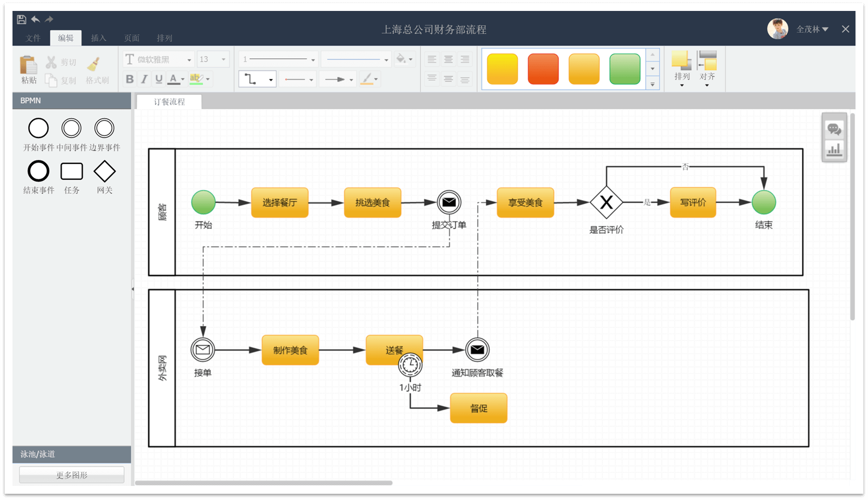Open the font size 13 dropdown
This screenshot has width=868, height=500.
(x=224, y=59)
